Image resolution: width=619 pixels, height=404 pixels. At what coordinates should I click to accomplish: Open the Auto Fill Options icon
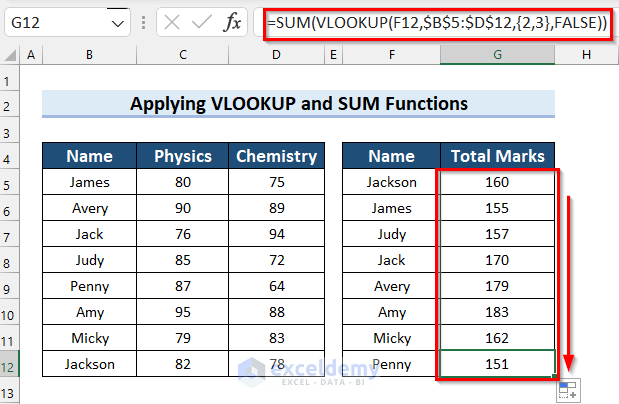click(568, 391)
